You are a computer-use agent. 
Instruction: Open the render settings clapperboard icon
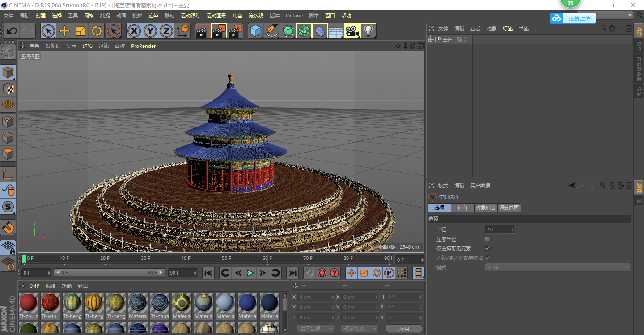235,31
